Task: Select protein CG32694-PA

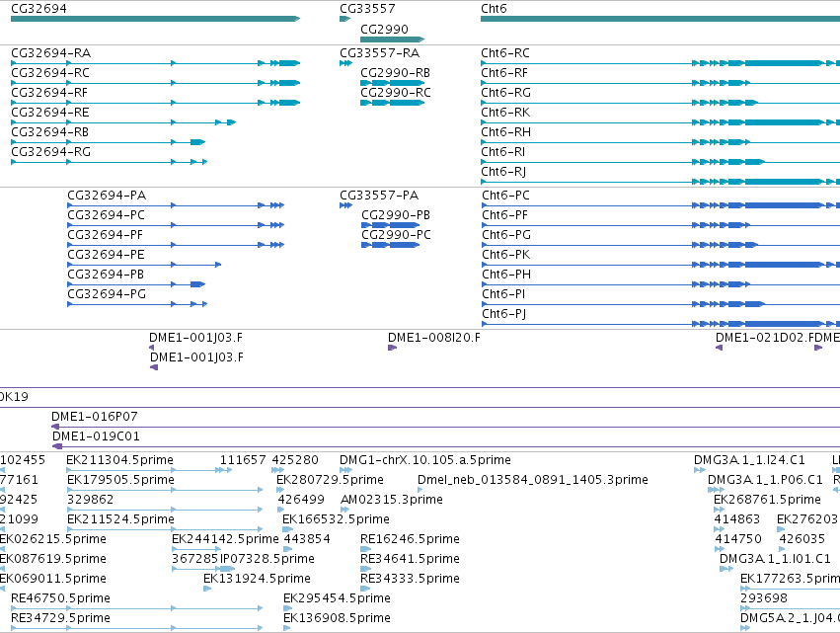Action: [x=176, y=205]
